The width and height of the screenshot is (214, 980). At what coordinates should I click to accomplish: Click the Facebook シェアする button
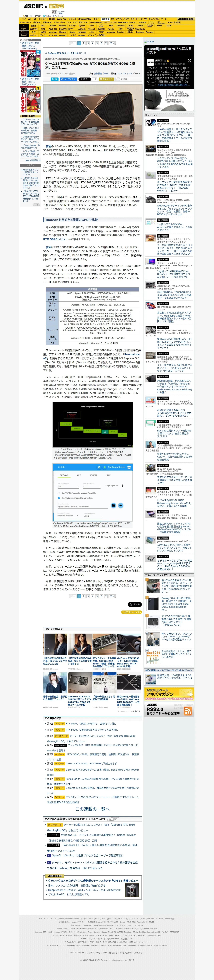coord(69,79)
